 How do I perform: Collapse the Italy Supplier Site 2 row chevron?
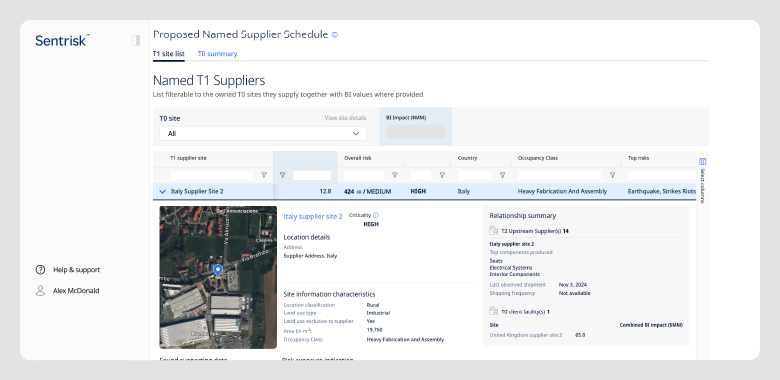click(x=162, y=191)
